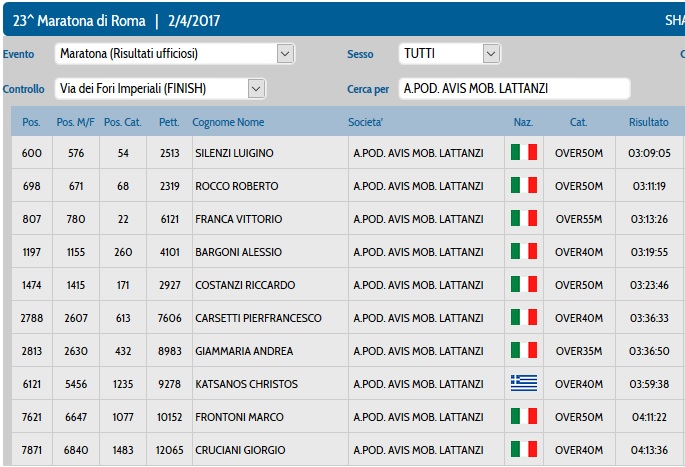This screenshot has width=685, height=467.
Task: Sort table by Risultato column header
Action: click(x=648, y=122)
